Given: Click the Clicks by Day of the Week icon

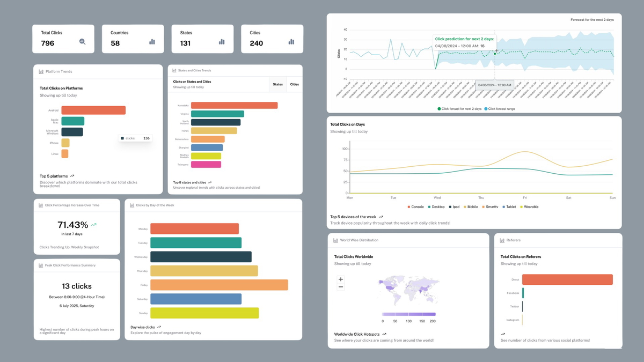Looking at the screenshot, I should point(132,204).
